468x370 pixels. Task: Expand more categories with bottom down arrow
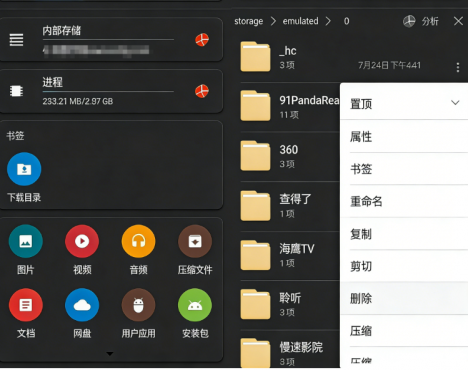click(x=110, y=354)
